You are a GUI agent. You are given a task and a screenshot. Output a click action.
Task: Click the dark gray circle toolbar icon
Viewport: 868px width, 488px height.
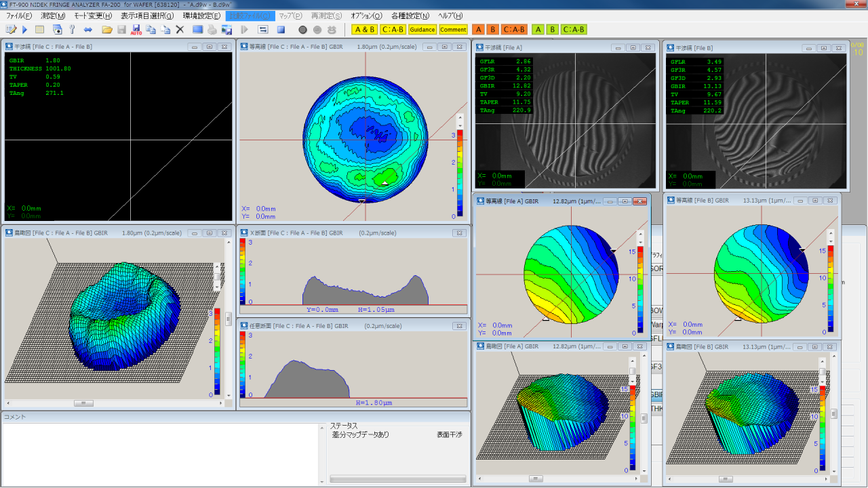[303, 30]
